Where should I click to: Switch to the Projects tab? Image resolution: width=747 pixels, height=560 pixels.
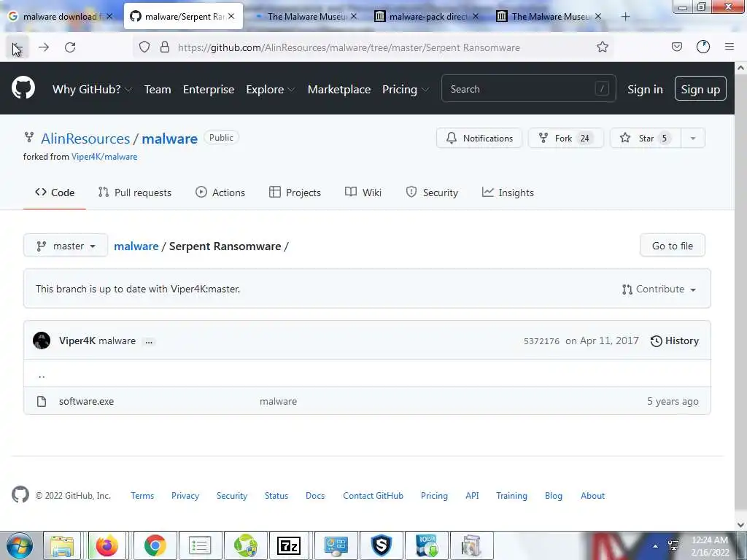pyautogui.click(x=295, y=192)
